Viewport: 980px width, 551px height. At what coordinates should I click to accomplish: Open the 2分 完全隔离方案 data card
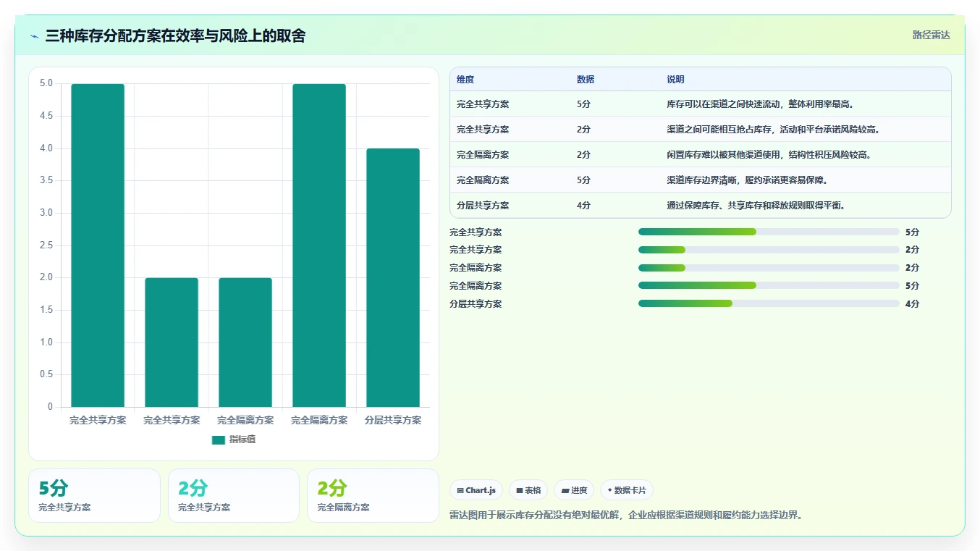(x=373, y=495)
